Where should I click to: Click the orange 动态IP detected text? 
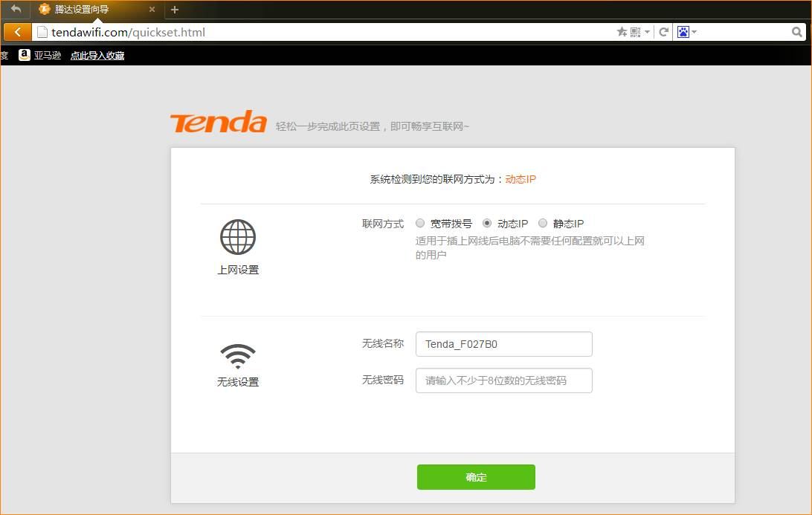[521, 179]
